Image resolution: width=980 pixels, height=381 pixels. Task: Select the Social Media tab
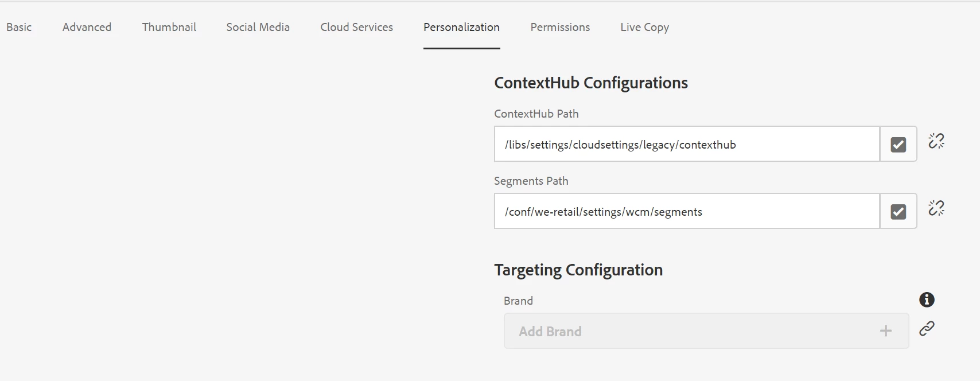[x=258, y=27]
